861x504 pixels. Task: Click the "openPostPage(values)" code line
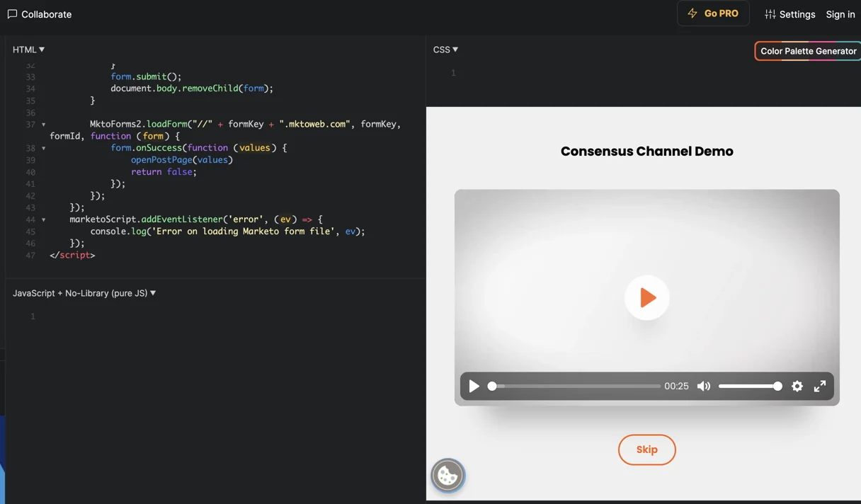tap(182, 160)
